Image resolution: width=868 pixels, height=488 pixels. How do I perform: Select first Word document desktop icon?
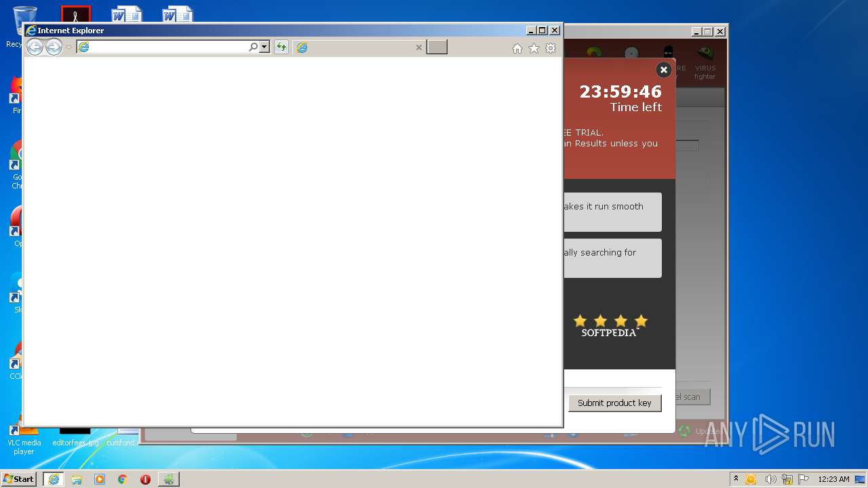[126, 14]
